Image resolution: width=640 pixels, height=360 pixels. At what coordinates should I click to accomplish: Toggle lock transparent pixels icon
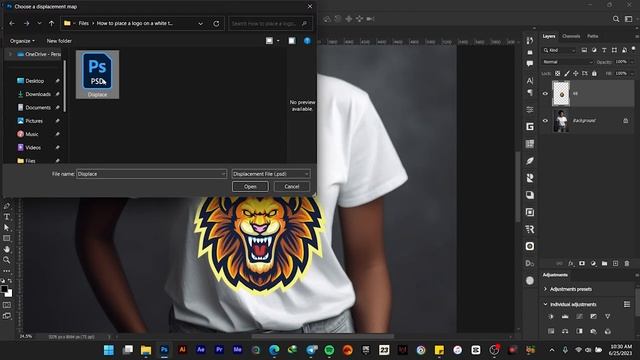558,73
